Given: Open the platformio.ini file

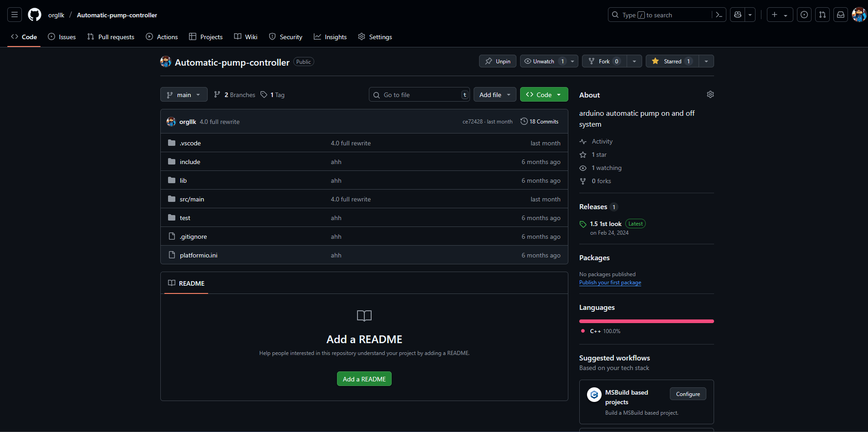Looking at the screenshot, I should (199, 255).
